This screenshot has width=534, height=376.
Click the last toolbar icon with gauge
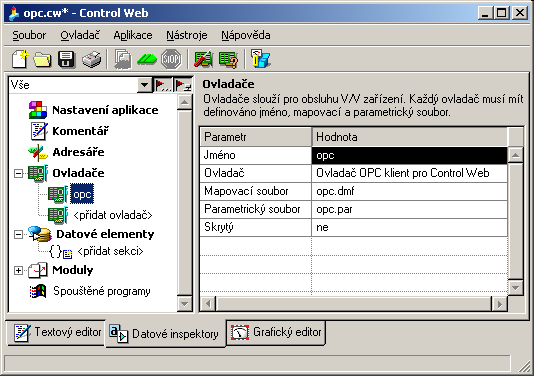(x=260, y=59)
